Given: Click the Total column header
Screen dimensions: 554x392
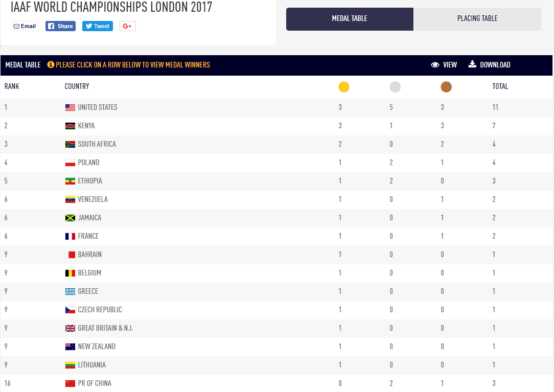Looking at the screenshot, I should tap(500, 86).
